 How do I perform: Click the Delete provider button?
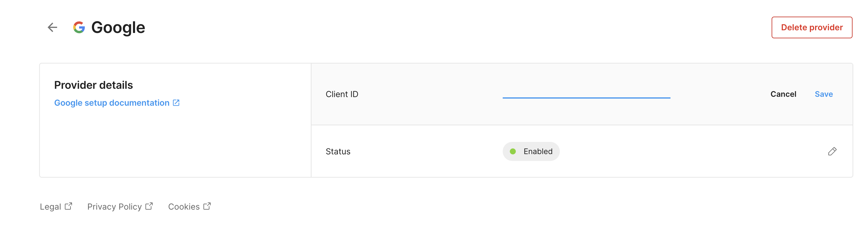[812, 27]
